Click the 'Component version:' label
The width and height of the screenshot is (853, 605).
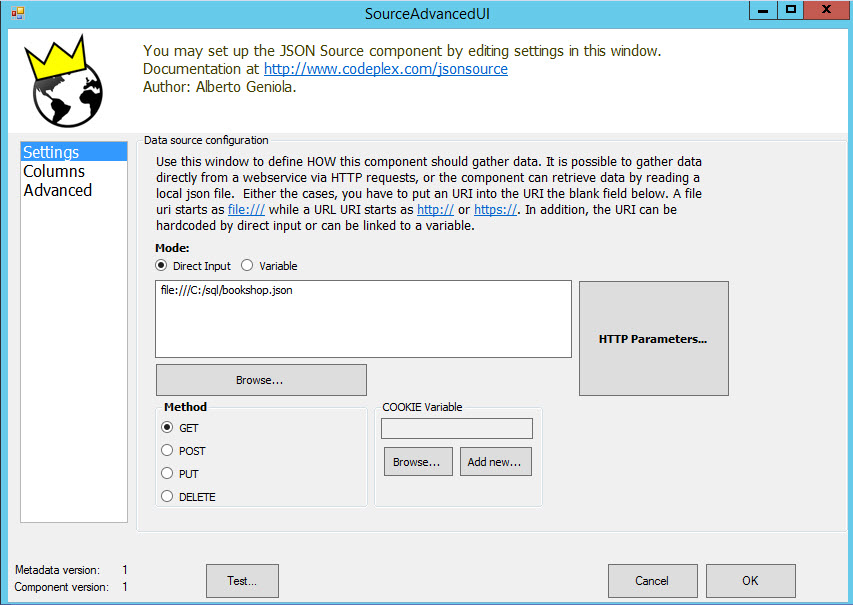pyautogui.click(x=61, y=587)
